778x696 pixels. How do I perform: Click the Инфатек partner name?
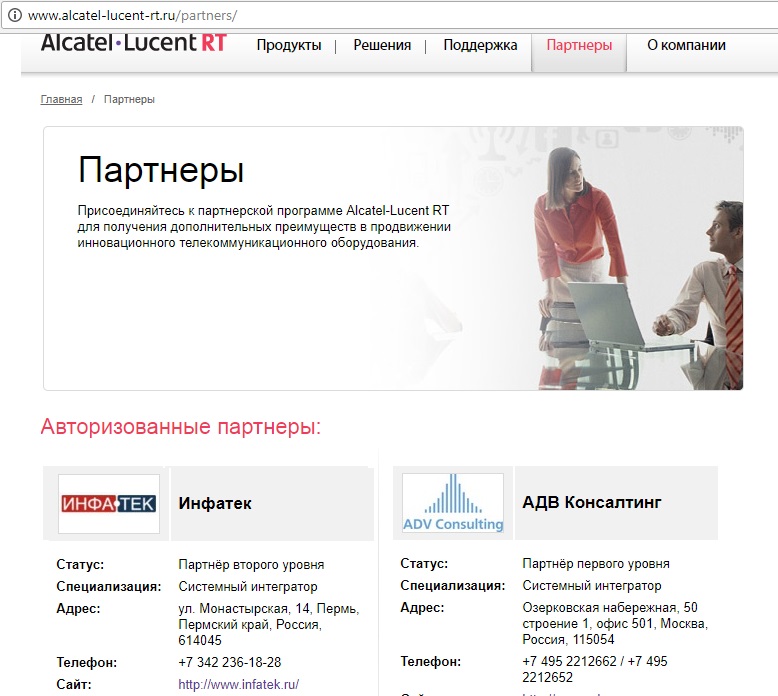215,504
